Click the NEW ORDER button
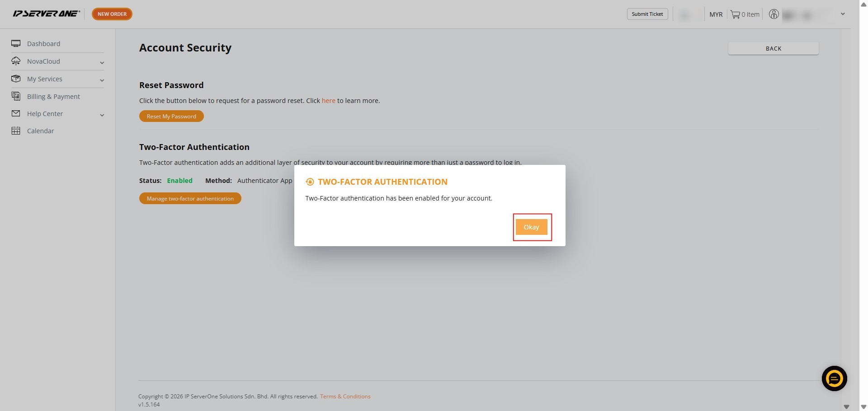 coord(112,14)
